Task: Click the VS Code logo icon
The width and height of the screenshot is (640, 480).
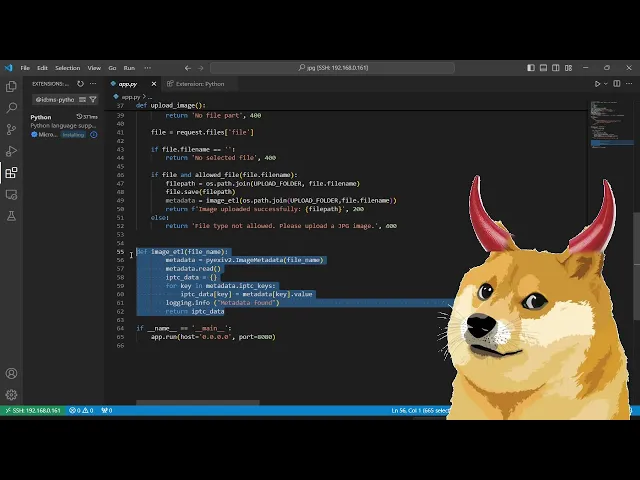Action: point(9,68)
